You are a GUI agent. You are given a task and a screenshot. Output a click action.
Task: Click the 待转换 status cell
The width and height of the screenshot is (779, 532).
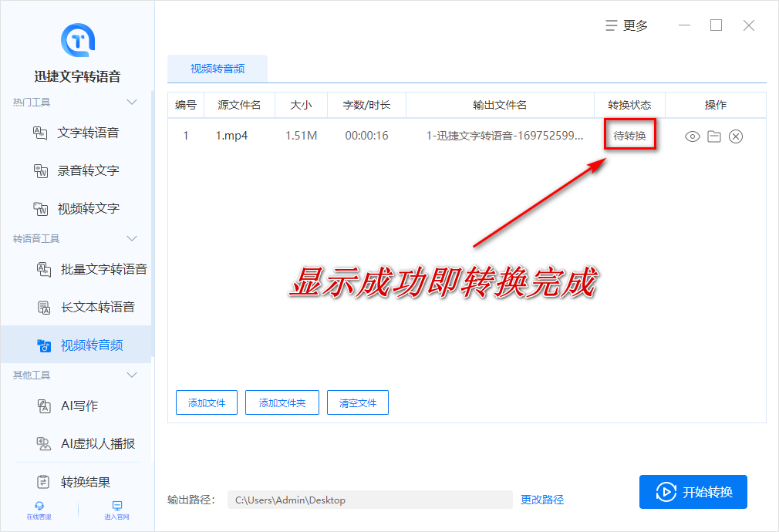629,136
